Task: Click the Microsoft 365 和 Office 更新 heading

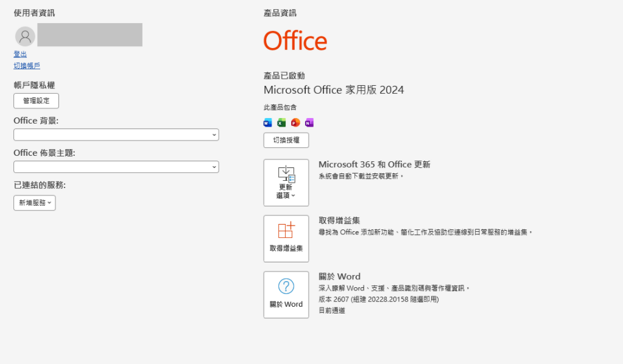Action: tap(375, 164)
